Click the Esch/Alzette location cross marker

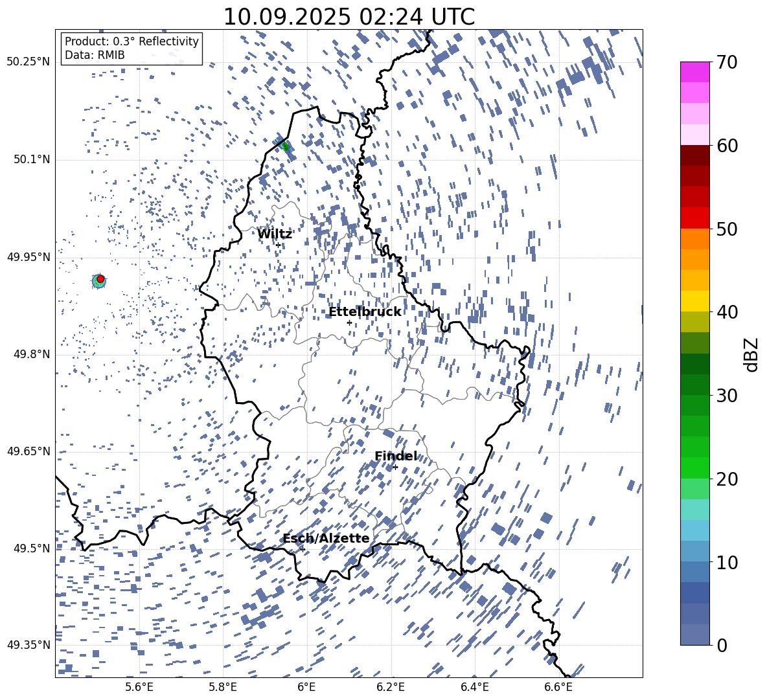303,549
